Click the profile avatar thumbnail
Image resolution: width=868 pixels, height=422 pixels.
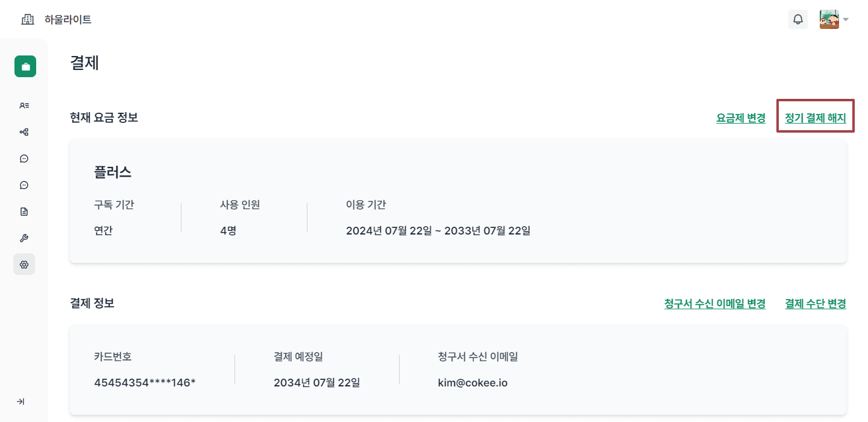829,19
